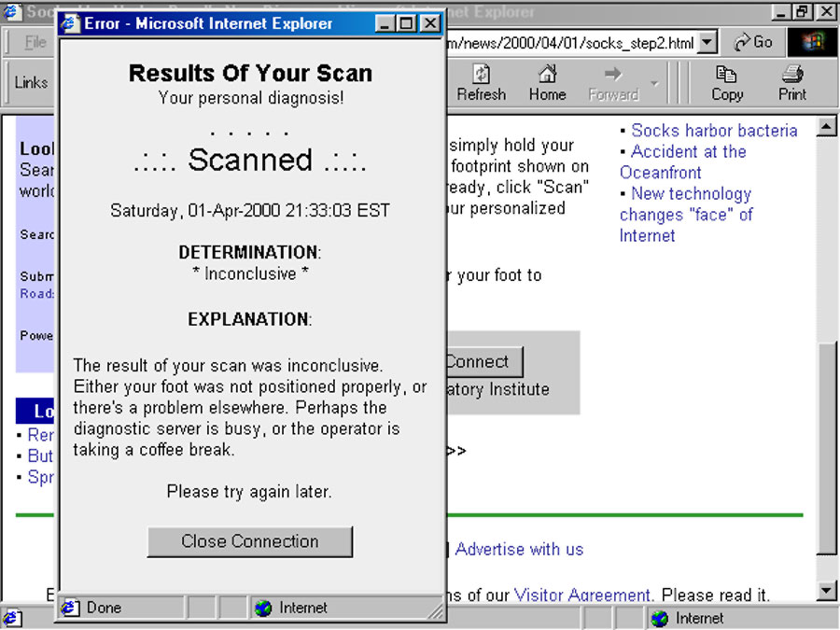Open the Visitor Agreement link
840x630 pixels.
[x=581, y=595]
